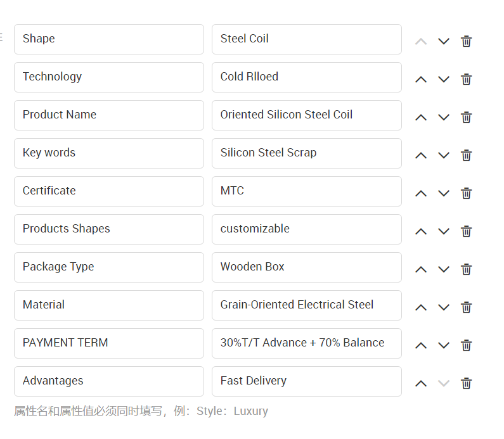
Task: Edit the Wooden Box value field
Action: pyautogui.click(x=307, y=267)
